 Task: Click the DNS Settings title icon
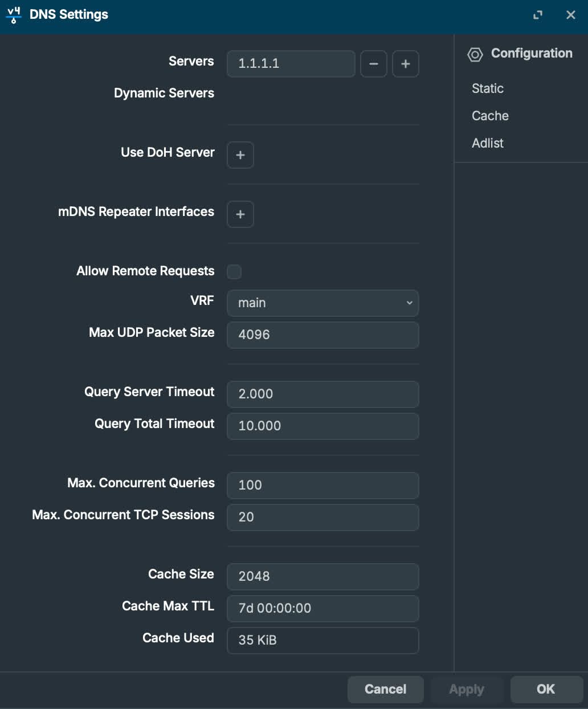click(14, 15)
